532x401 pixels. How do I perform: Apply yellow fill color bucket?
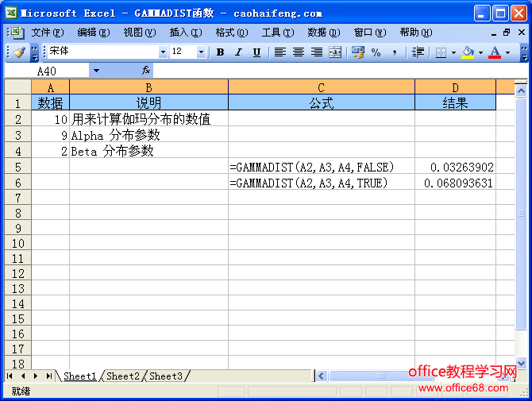click(x=468, y=52)
